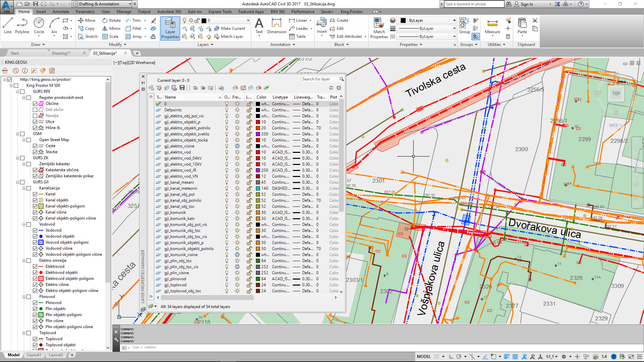
Task: Click Delete Layer icon in layer manager
Action: [x=259, y=88]
